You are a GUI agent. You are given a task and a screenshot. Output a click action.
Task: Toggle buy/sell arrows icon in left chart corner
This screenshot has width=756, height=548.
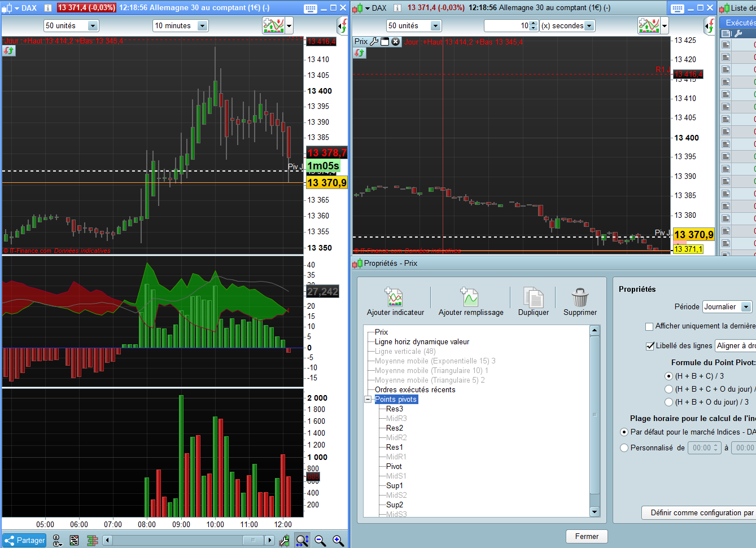pos(8,51)
